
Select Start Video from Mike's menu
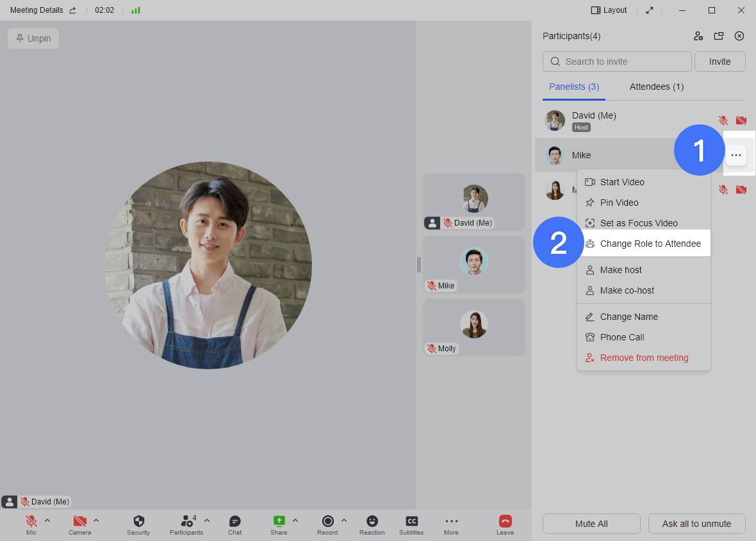[x=644, y=182]
